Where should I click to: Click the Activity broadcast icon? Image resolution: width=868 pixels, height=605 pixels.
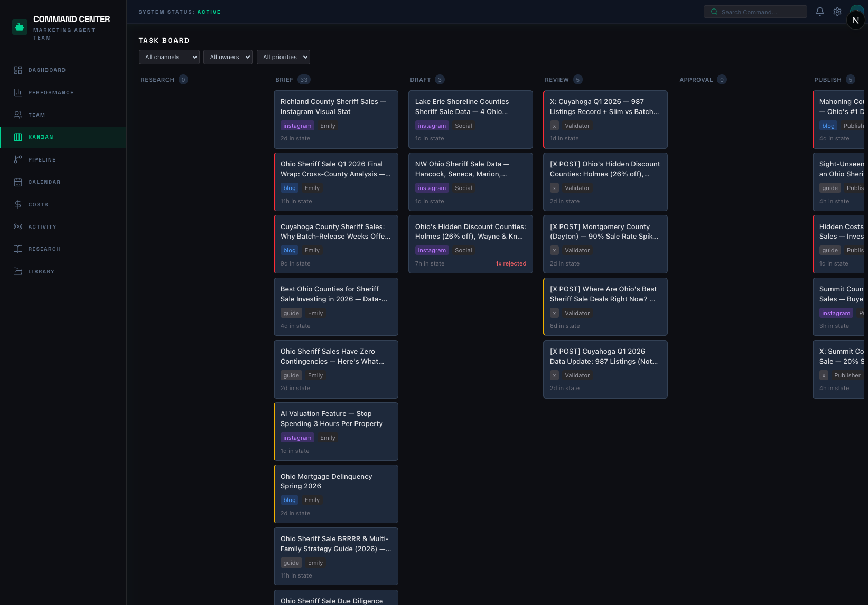pos(18,227)
